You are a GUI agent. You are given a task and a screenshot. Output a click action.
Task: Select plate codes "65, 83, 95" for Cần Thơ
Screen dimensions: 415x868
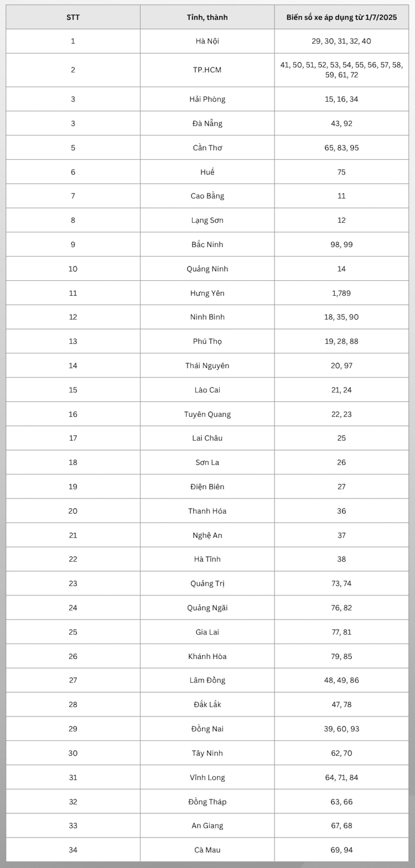pyautogui.click(x=341, y=148)
